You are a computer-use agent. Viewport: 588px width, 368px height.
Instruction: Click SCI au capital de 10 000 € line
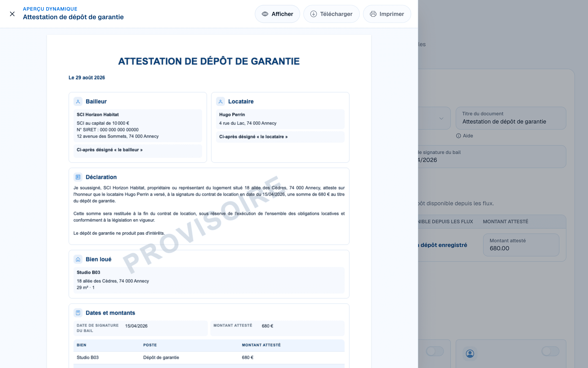pyautogui.click(x=103, y=123)
